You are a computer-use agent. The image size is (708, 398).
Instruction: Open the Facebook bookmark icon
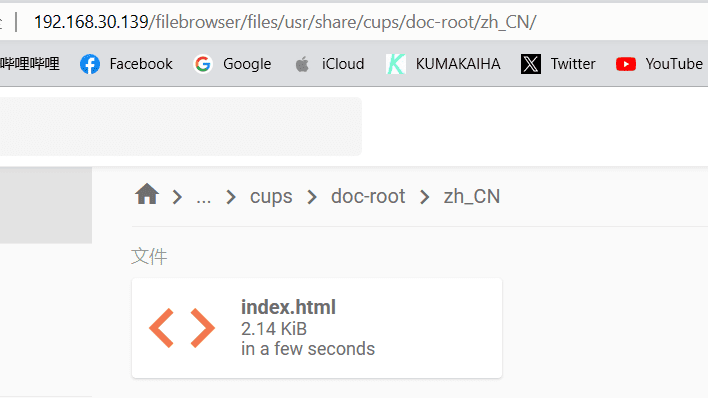point(90,64)
